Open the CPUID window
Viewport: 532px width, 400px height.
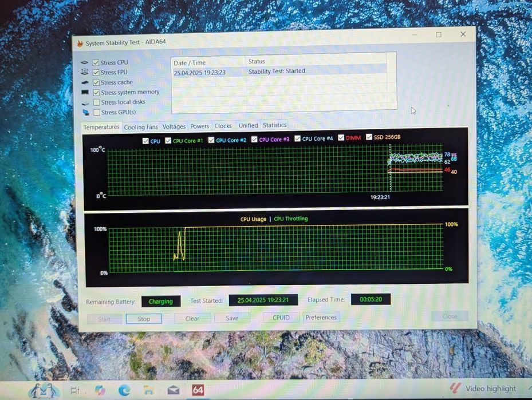pyautogui.click(x=281, y=318)
